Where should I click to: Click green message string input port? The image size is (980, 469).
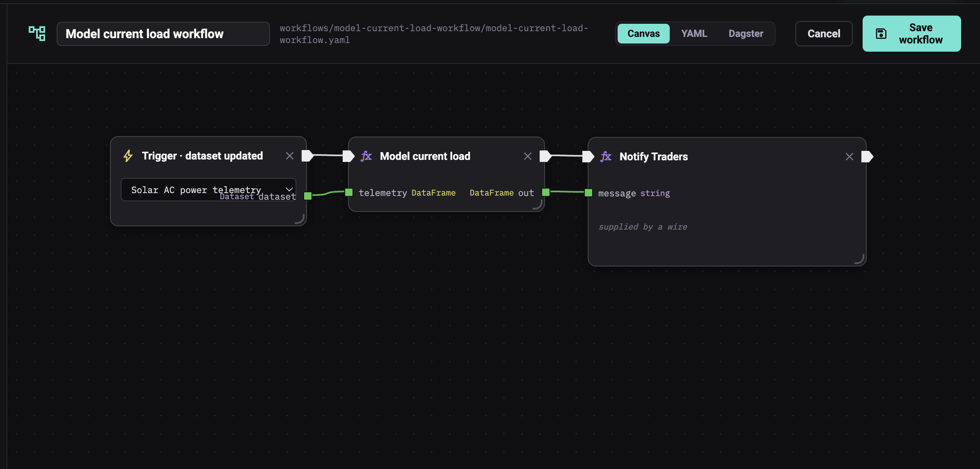(x=588, y=193)
